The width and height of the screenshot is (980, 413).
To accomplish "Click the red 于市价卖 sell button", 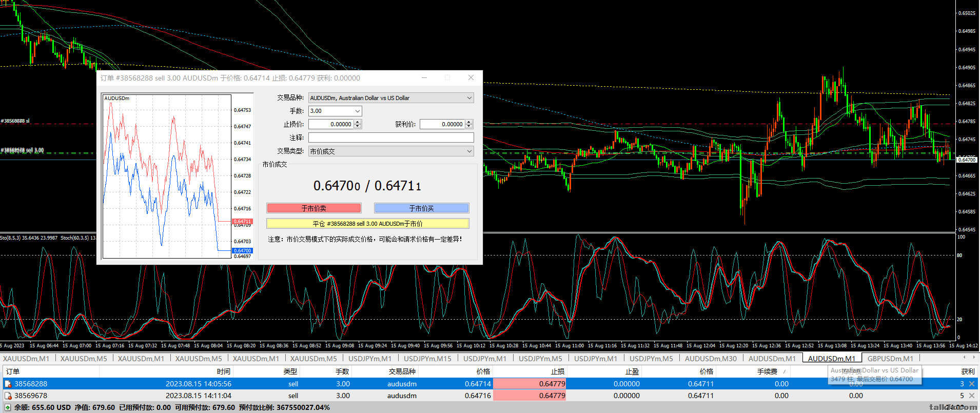I will tap(314, 208).
